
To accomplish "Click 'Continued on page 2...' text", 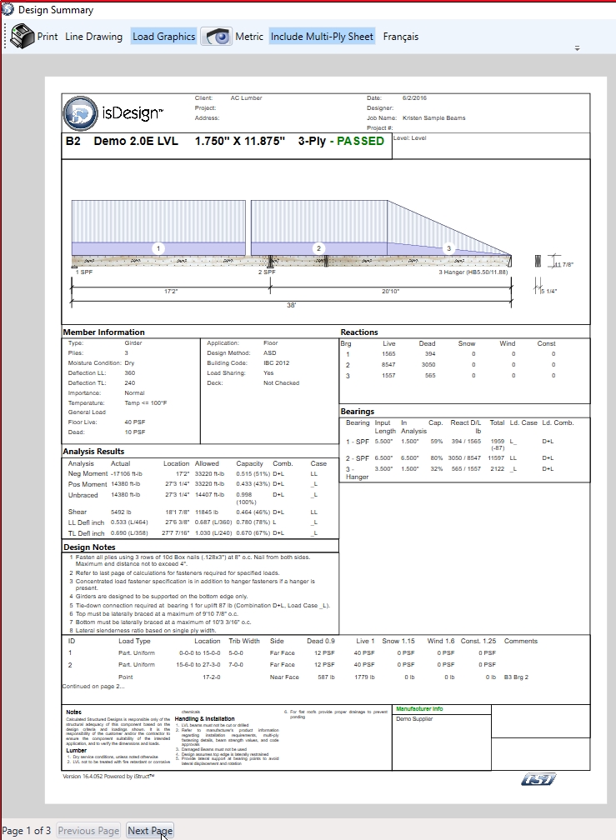I will 93,687.
